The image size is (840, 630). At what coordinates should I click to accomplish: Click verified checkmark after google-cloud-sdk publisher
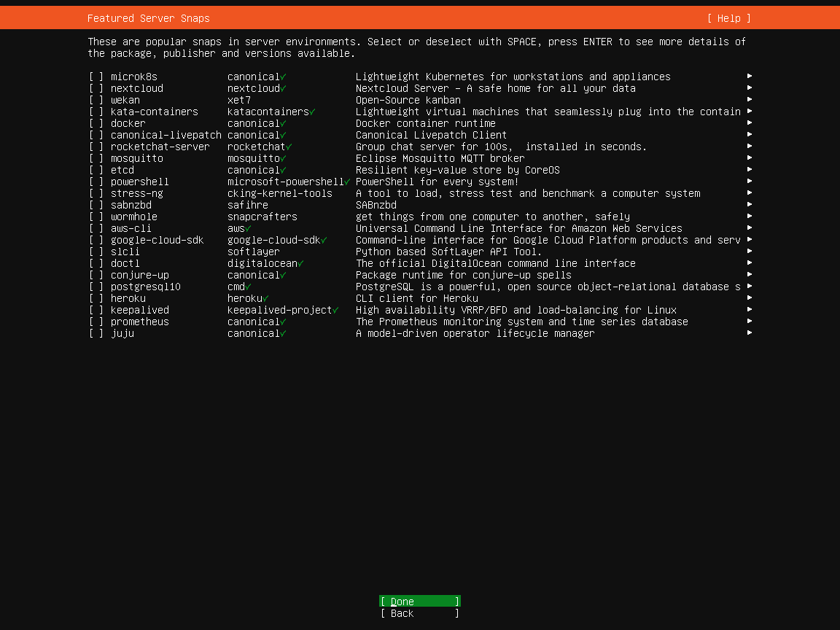324,240
